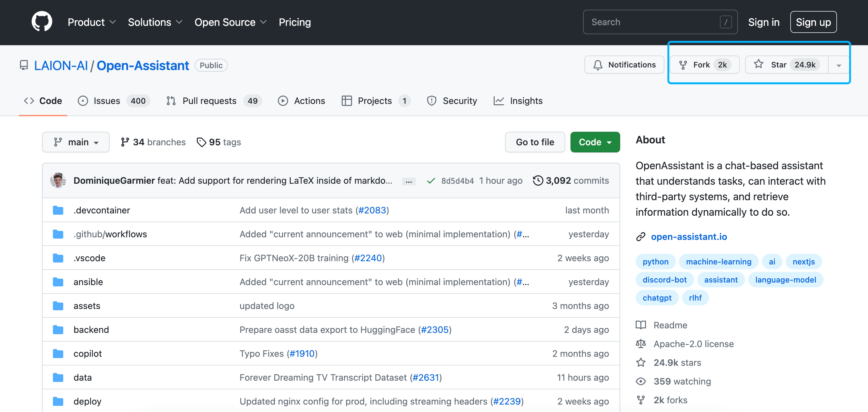Select the nextjs topic tag

803,262
